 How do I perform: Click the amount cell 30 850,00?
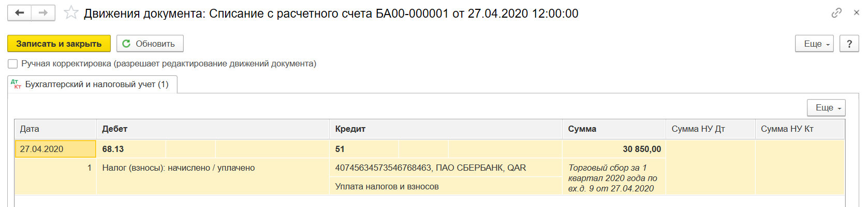(x=614, y=149)
